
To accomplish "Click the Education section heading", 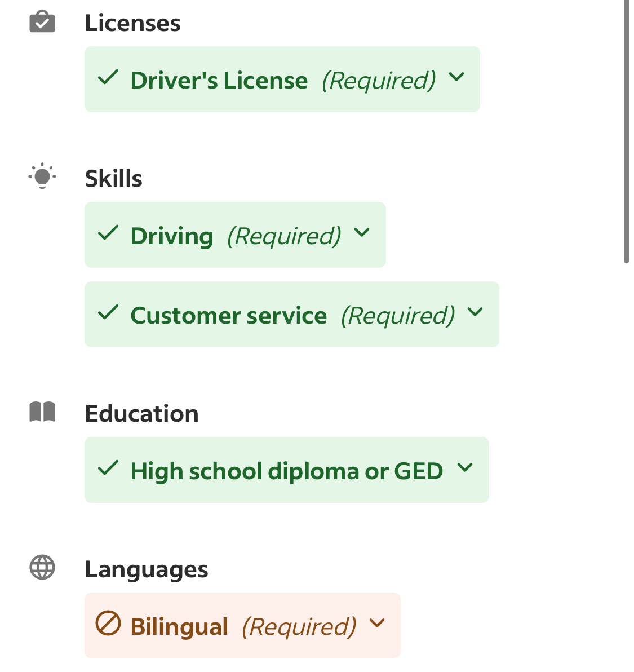I will coord(142,414).
